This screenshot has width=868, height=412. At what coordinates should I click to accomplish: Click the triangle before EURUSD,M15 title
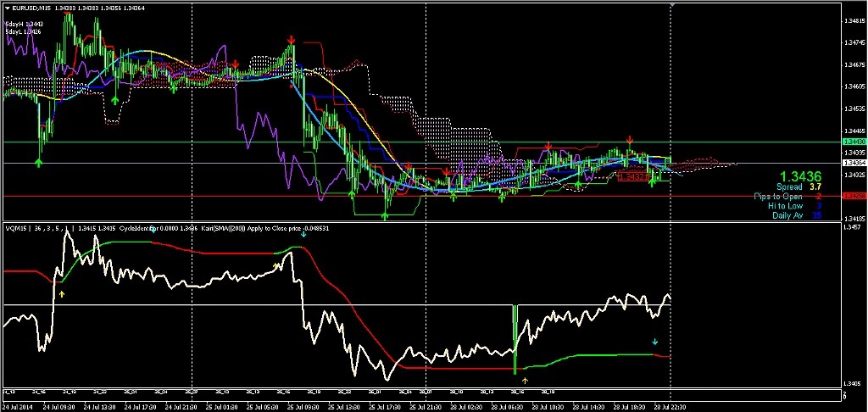(x=7, y=8)
